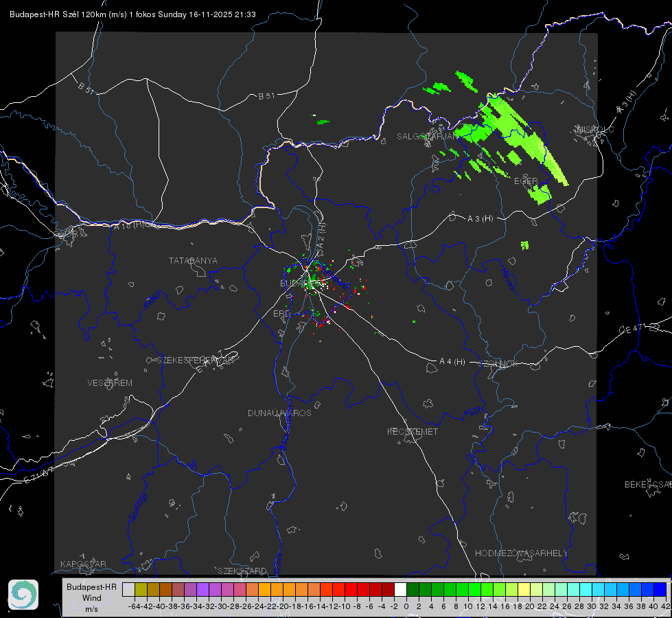Click the Fejér county label
This screenshot has height=618, width=672.
click(x=154, y=300)
